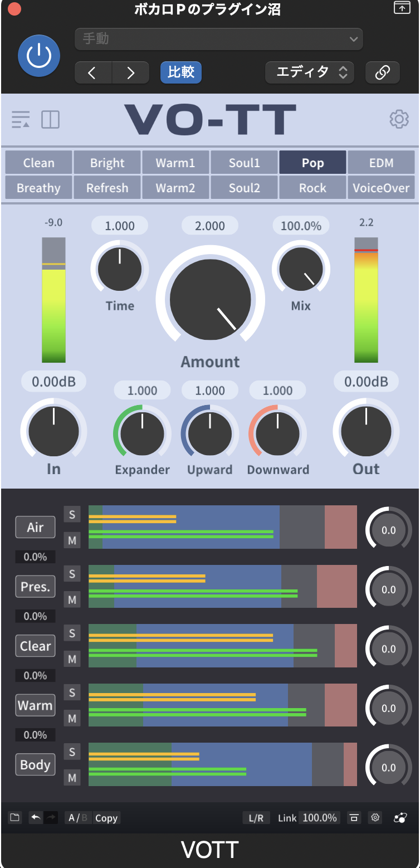
Task: Open the preset list icon beside VO-TT logo
Action: (x=21, y=119)
